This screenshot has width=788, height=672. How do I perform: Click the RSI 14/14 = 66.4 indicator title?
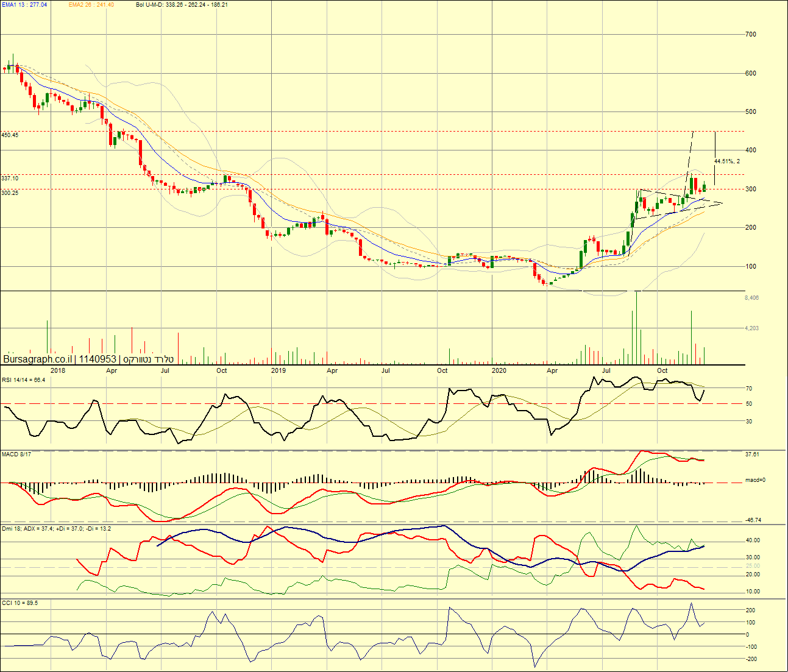(x=23, y=380)
